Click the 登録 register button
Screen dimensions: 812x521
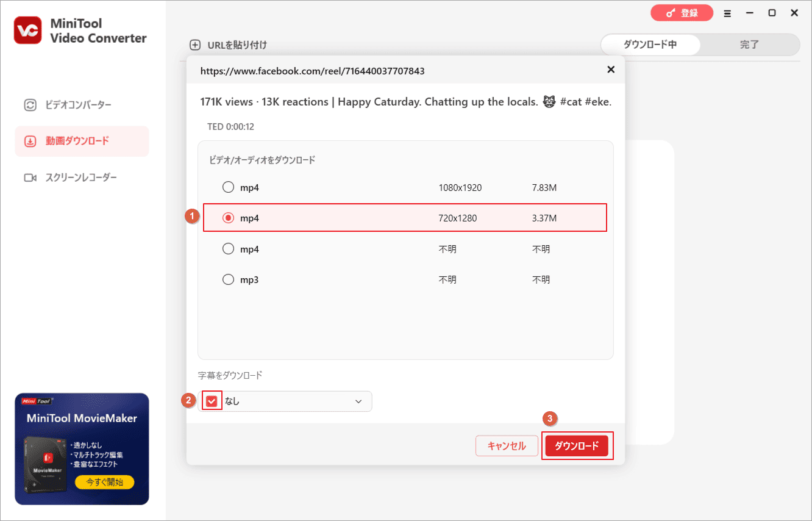click(682, 13)
